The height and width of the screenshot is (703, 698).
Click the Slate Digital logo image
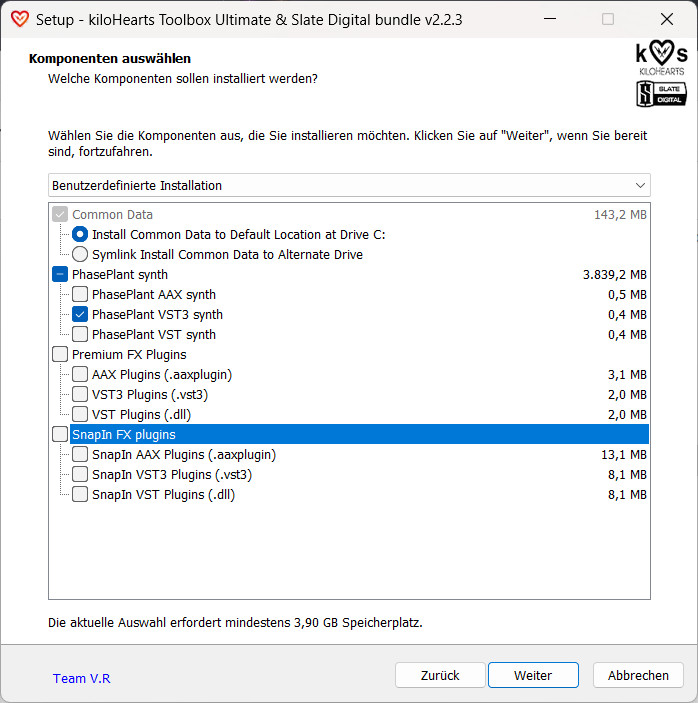click(x=662, y=94)
